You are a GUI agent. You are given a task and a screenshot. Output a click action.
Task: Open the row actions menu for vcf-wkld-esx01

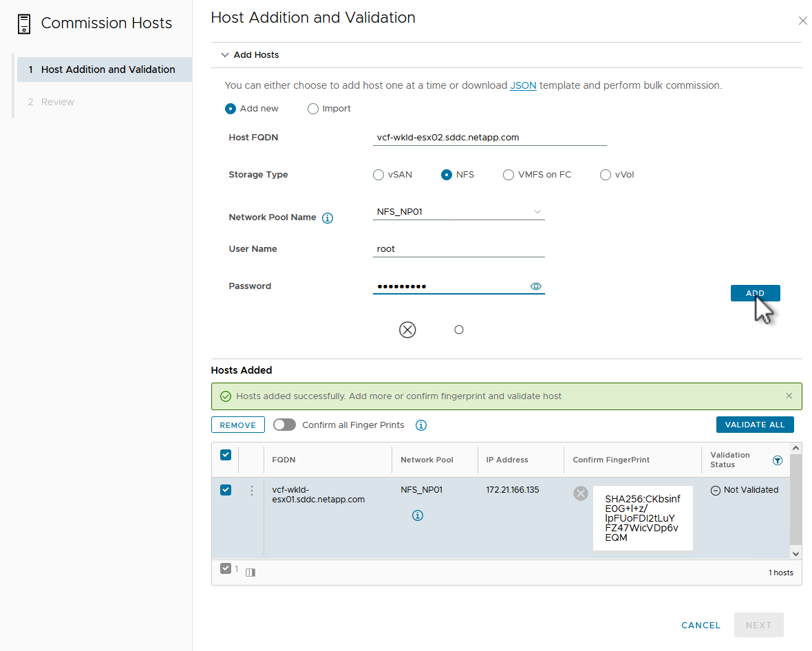pos(251,491)
